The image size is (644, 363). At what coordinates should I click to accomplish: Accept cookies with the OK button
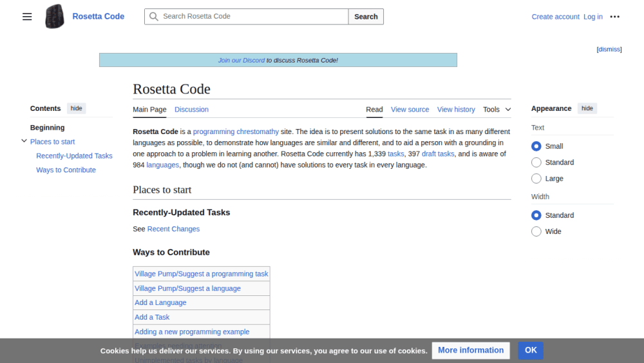pos(531,350)
